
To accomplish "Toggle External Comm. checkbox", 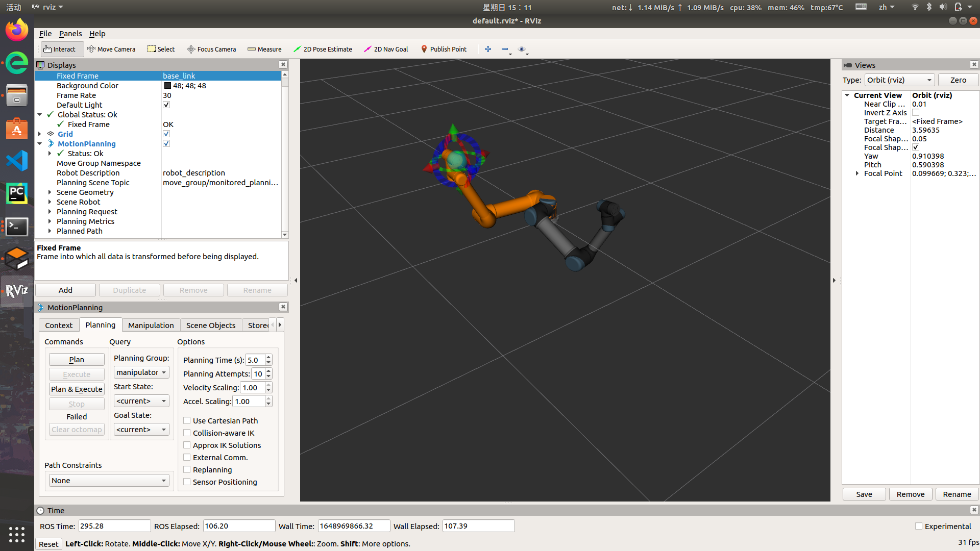I will pos(187,458).
